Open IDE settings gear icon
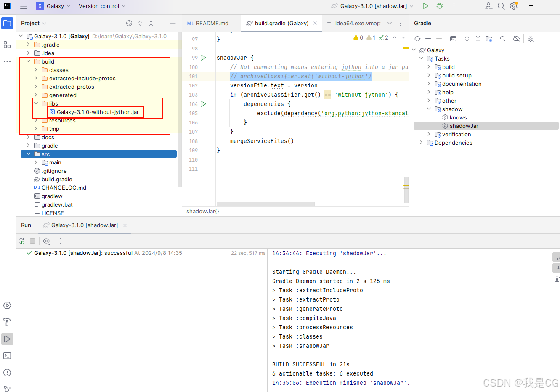 tap(514, 6)
